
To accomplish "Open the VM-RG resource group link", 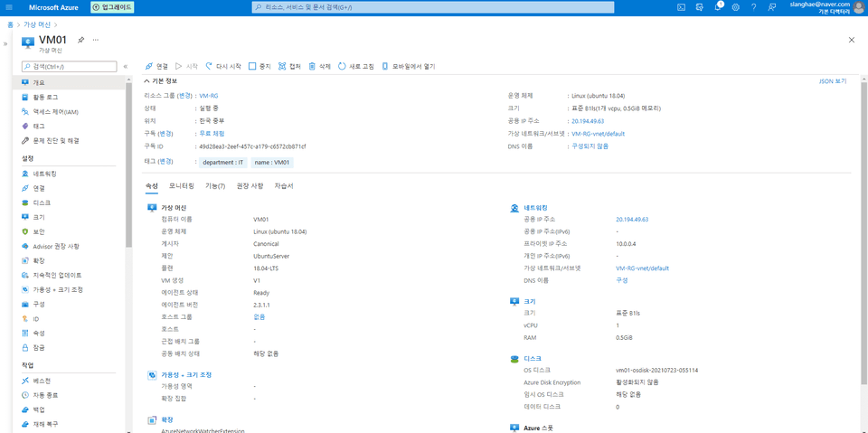I will coord(209,96).
